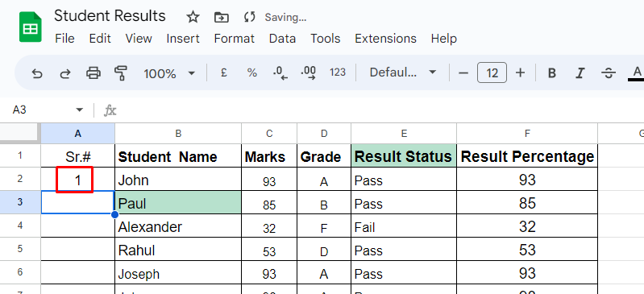The width and height of the screenshot is (644, 294).
Task: Toggle Bold formatting
Action: click(x=552, y=73)
